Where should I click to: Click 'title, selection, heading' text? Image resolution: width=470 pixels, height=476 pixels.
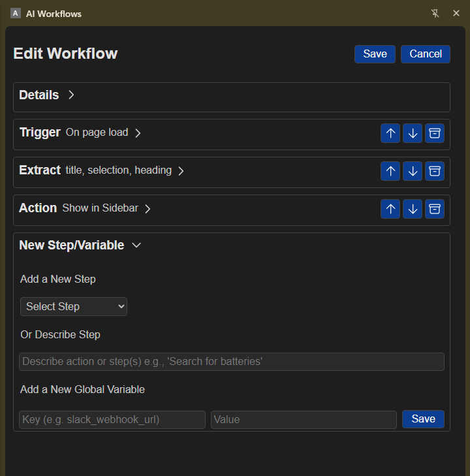[119, 170]
